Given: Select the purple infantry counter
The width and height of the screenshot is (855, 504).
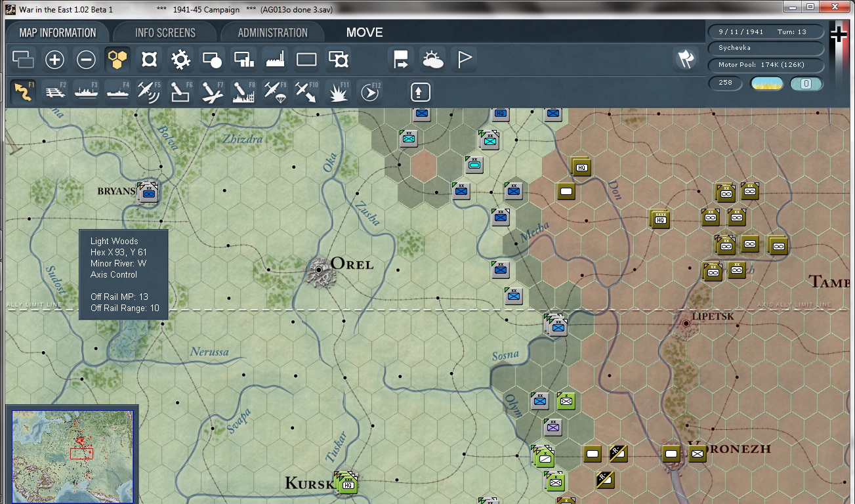Looking at the screenshot, I should (x=553, y=428).
